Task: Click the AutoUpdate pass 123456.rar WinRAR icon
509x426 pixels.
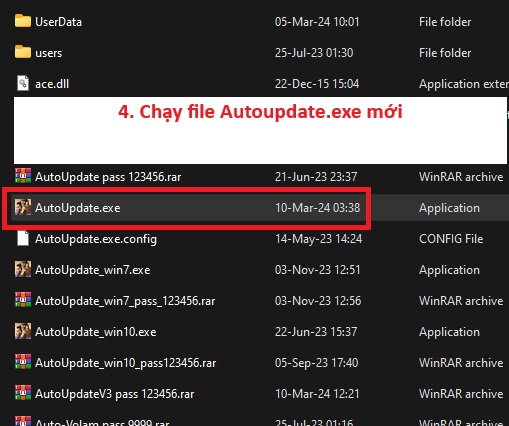Action: [23, 176]
